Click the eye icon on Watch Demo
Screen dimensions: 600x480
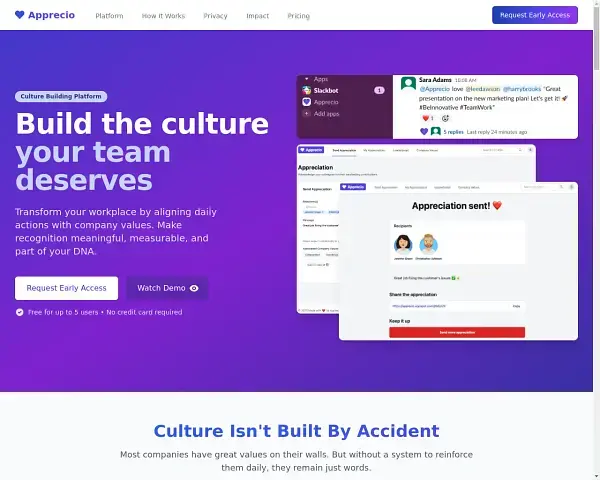194,288
